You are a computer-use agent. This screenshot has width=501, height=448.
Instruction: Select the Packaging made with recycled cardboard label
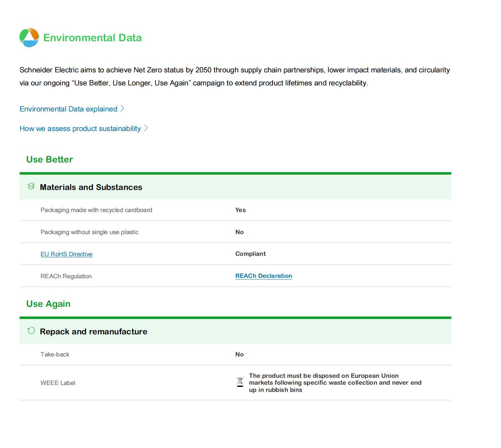pos(96,210)
